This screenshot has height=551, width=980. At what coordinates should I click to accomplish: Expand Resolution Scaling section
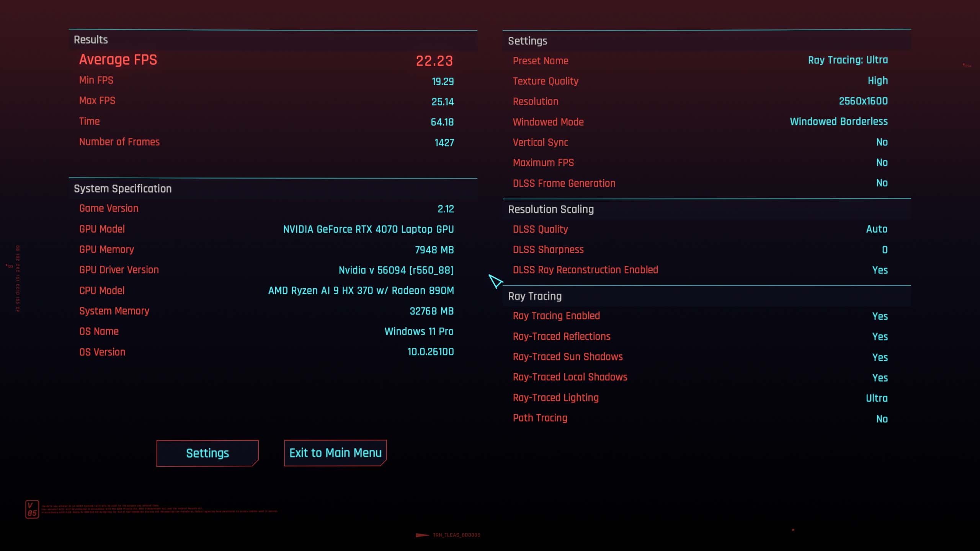click(550, 209)
